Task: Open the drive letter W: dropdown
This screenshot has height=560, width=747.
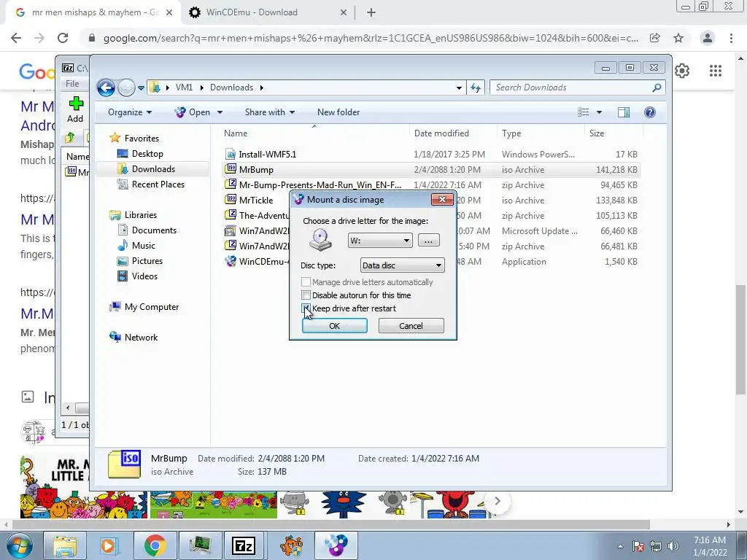Action: pos(379,241)
